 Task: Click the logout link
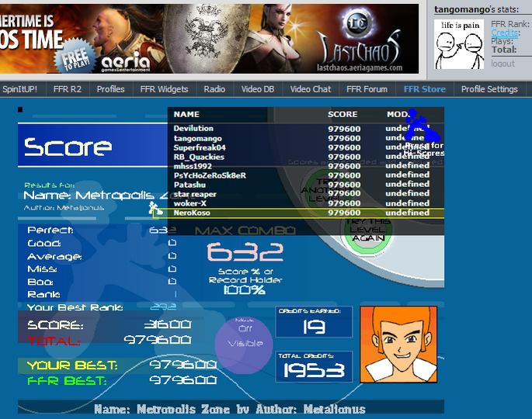pos(502,64)
